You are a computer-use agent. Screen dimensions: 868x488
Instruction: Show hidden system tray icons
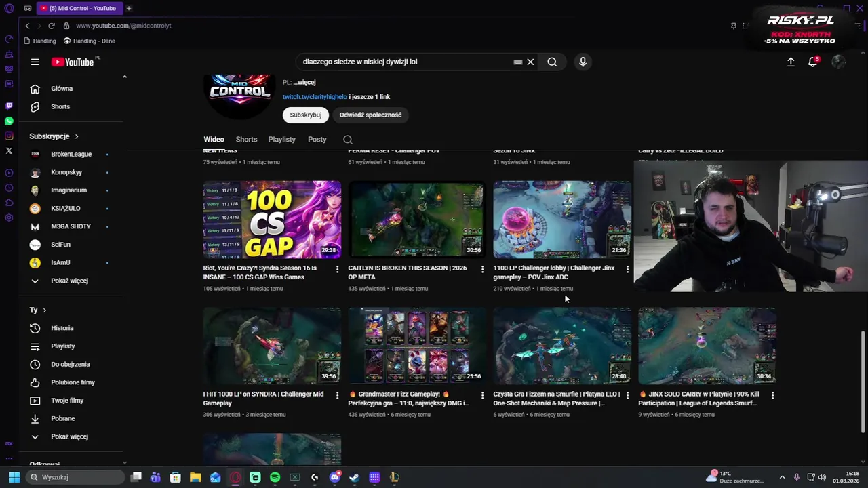click(x=782, y=477)
